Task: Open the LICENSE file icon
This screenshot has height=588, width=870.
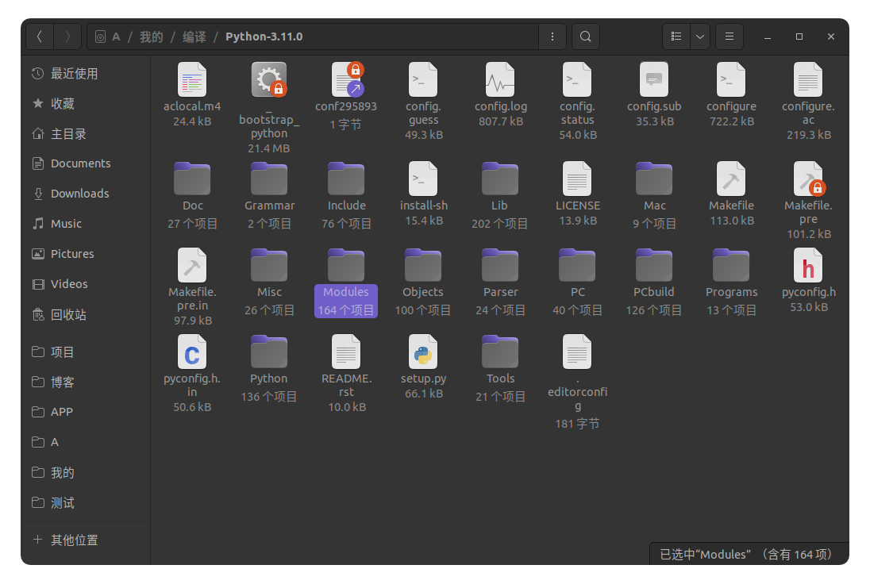Action: [577, 179]
